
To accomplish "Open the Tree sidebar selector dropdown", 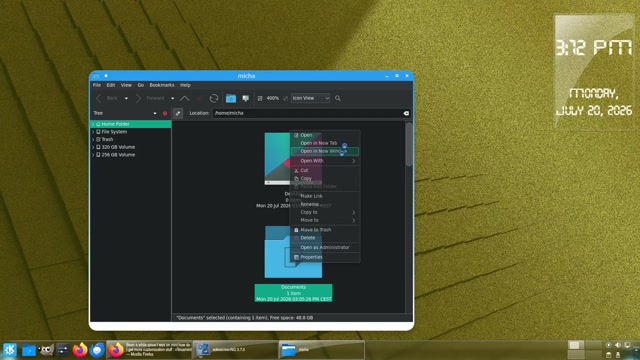I will pos(155,113).
